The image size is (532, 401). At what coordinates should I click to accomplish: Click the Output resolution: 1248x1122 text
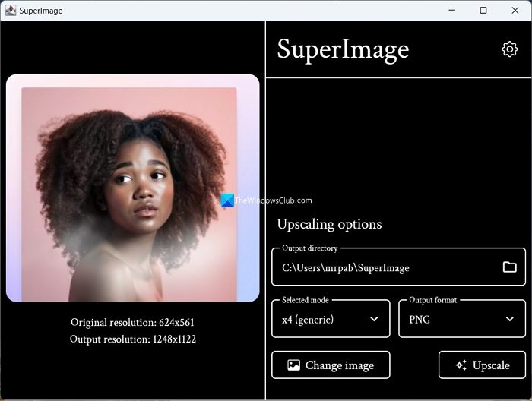(x=133, y=339)
